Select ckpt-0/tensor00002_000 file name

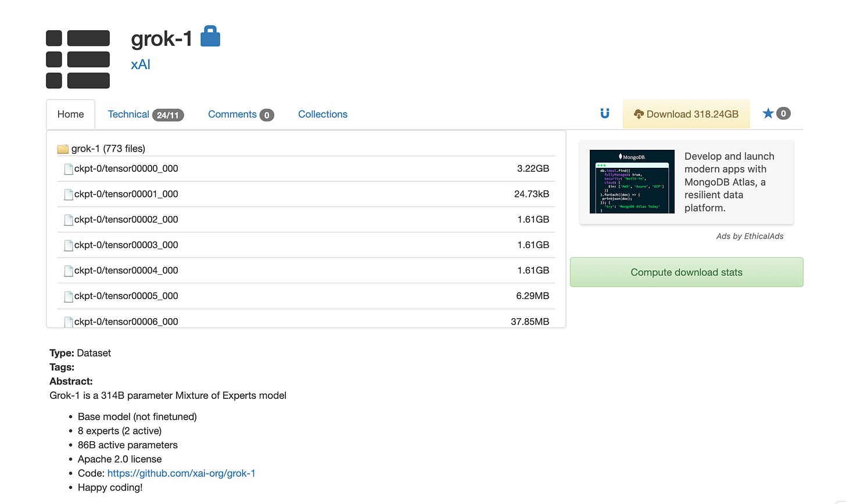tap(126, 219)
